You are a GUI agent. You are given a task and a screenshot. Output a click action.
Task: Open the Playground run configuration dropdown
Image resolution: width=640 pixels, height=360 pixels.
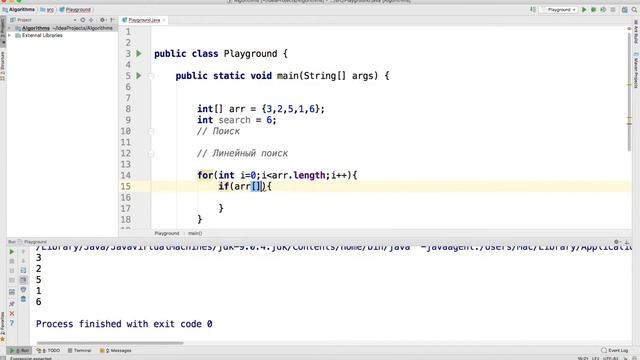pyautogui.click(x=559, y=9)
